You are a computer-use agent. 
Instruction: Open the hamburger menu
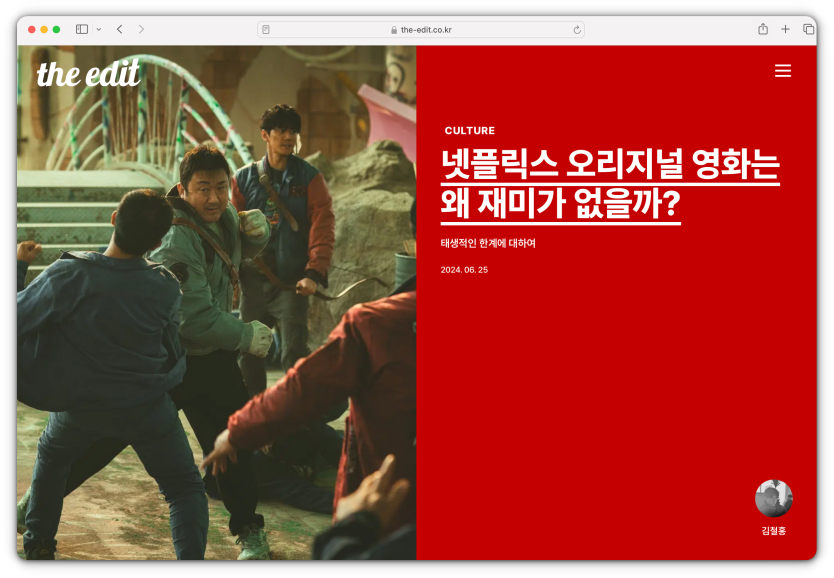click(x=783, y=71)
